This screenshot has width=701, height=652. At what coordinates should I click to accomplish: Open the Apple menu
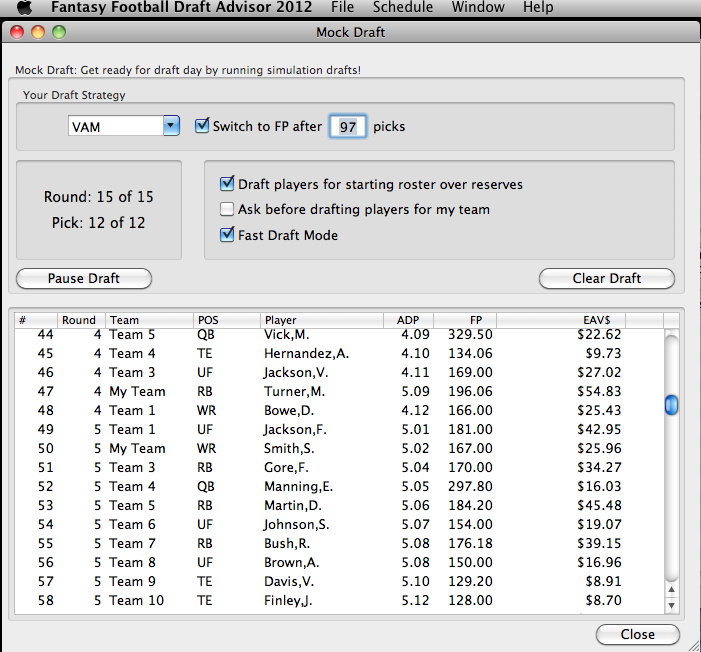pos(25,7)
